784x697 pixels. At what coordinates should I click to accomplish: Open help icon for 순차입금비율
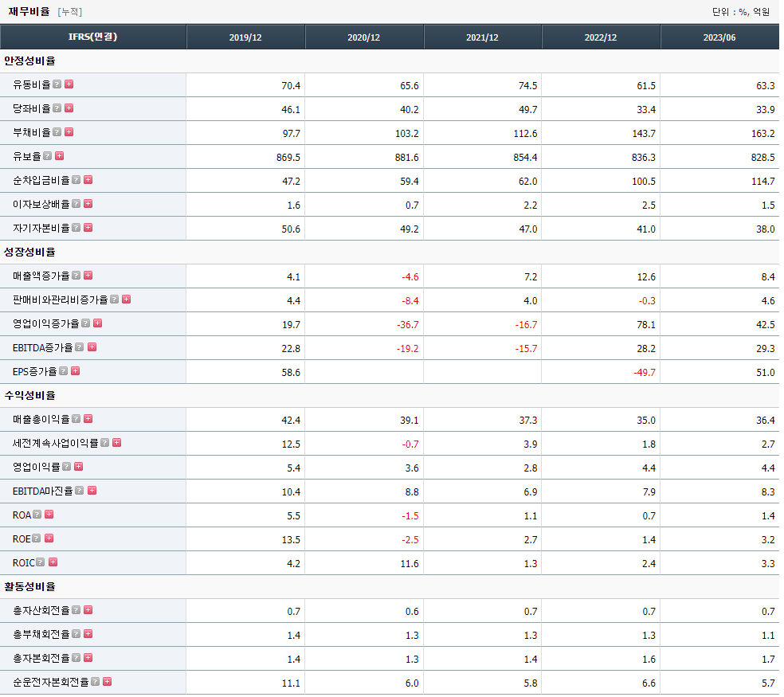tap(76, 179)
